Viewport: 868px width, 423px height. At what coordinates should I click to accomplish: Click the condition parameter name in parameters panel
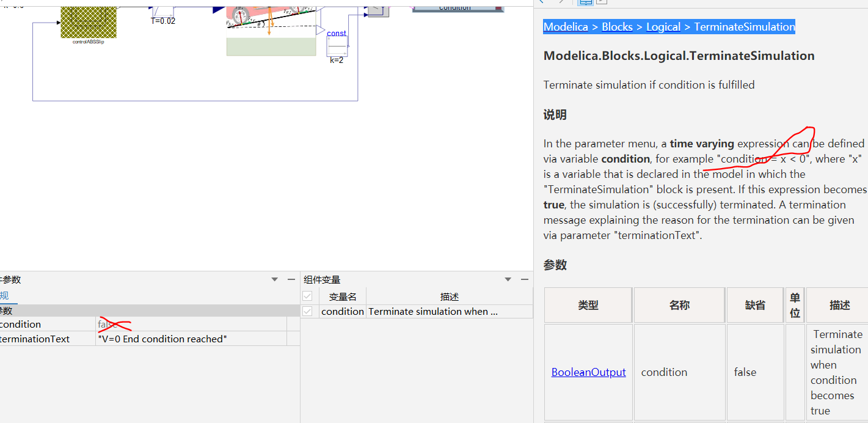[x=21, y=324]
